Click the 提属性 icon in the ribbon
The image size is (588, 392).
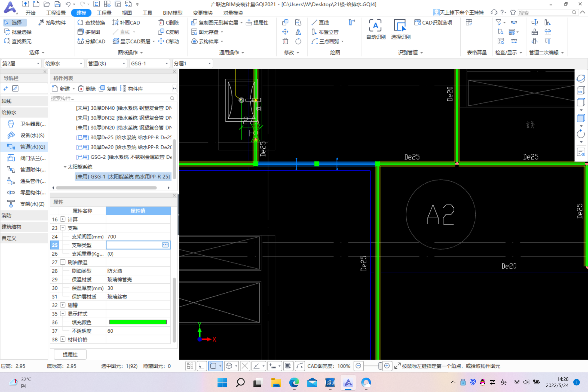[257, 23]
